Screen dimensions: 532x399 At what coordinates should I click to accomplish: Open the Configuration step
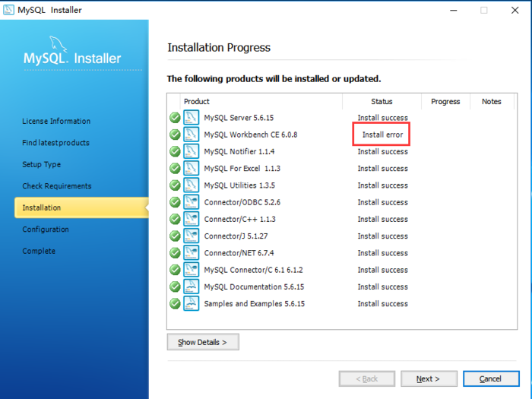[46, 230]
